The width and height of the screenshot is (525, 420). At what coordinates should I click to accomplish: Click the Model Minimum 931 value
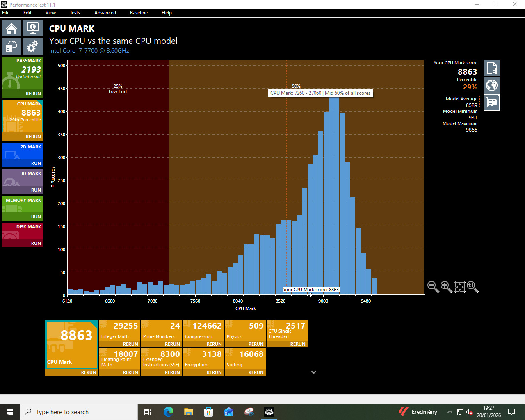tap(473, 118)
